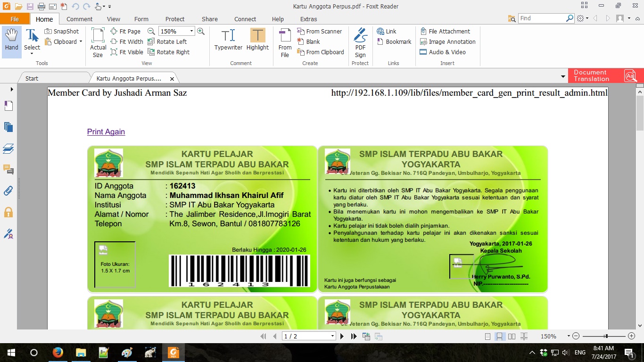
Task: Enable Continuous Facing view mode
Action: 524,336
